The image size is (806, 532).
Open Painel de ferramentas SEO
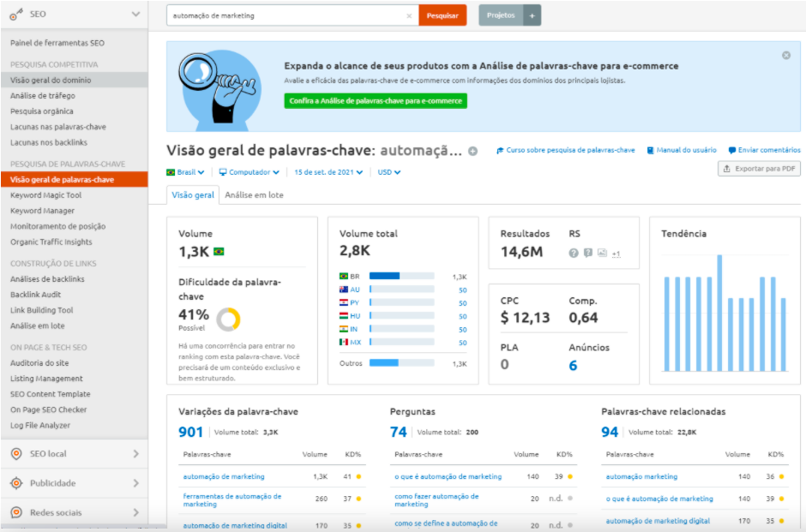point(57,43)
